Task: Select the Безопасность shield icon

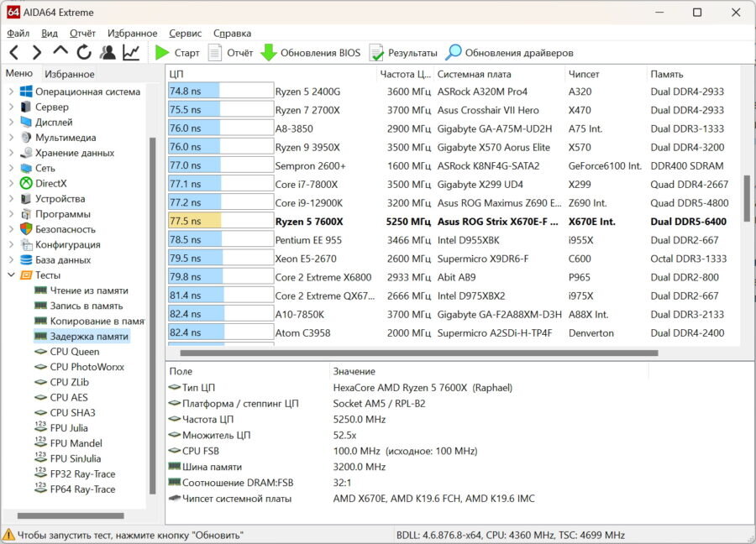Action: pos(26,229)
